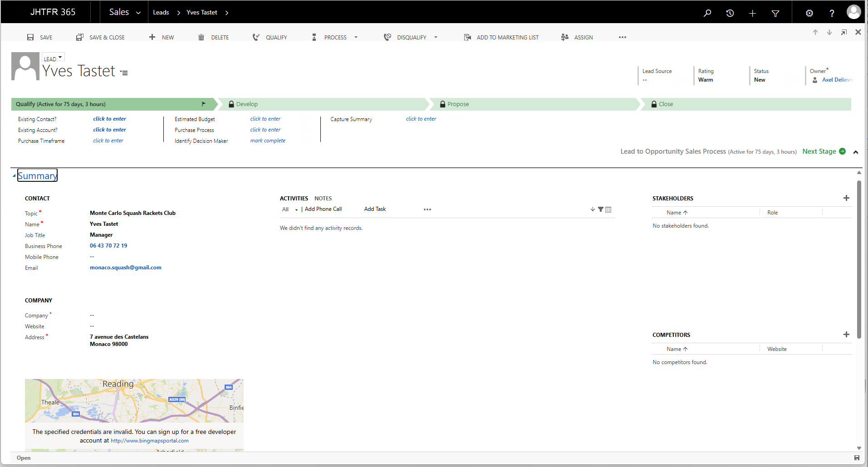Click the lead contact photo placeholder

coord(25,66)
